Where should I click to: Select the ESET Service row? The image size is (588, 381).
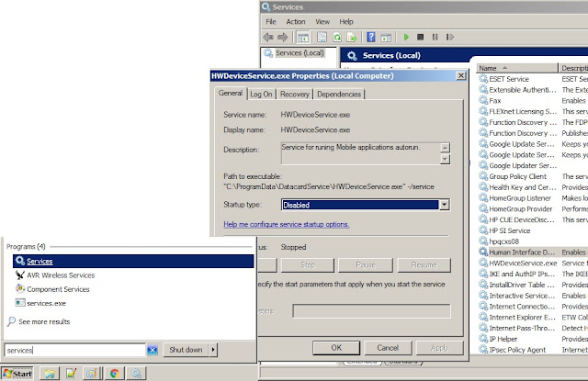pos(509,79)
